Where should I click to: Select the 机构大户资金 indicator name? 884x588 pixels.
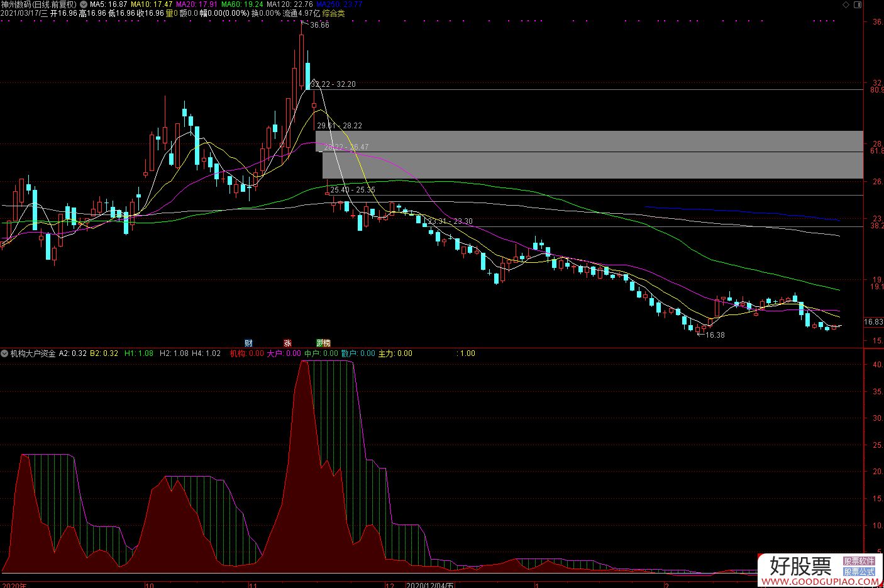(33, 353)
